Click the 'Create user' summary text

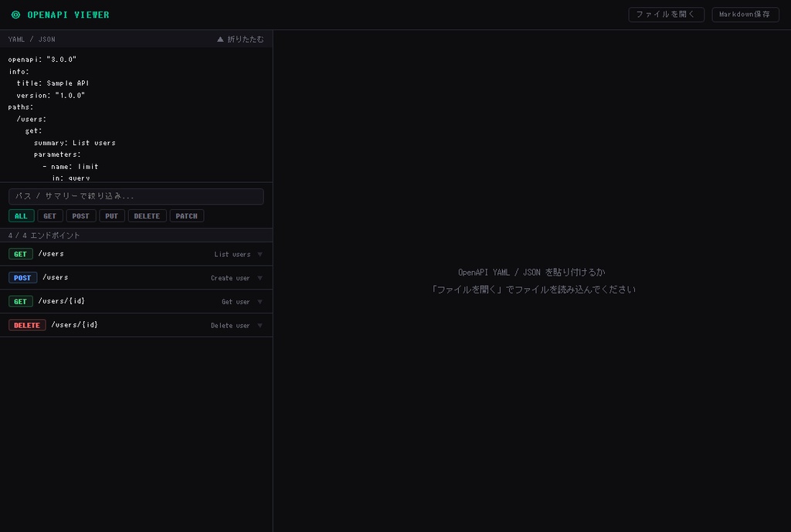click(230, 278)
